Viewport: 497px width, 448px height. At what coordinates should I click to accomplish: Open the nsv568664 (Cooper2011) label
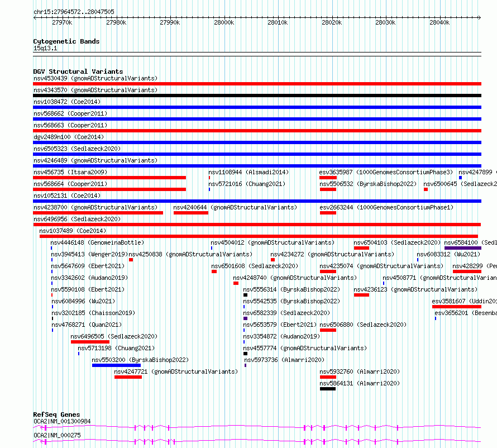70,184
